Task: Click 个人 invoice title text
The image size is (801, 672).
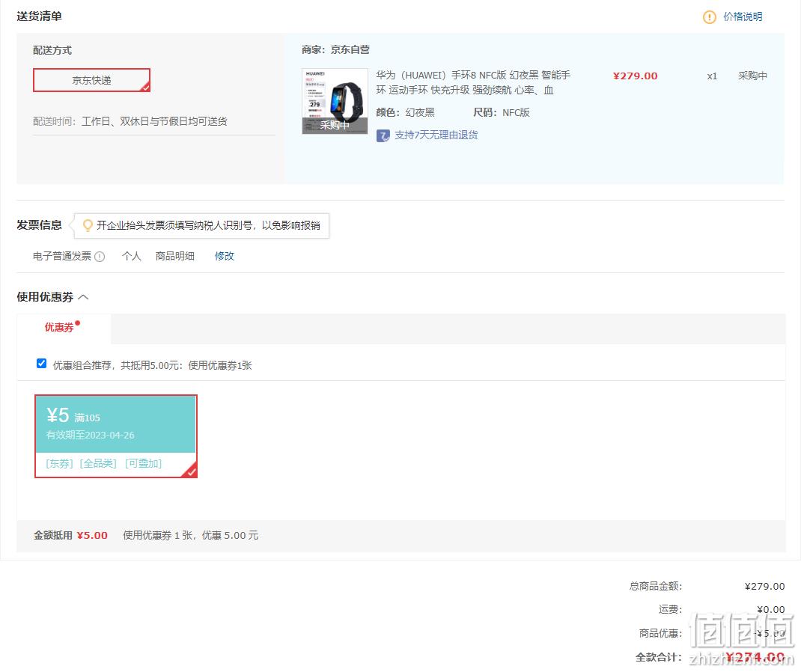Action: 131,256
